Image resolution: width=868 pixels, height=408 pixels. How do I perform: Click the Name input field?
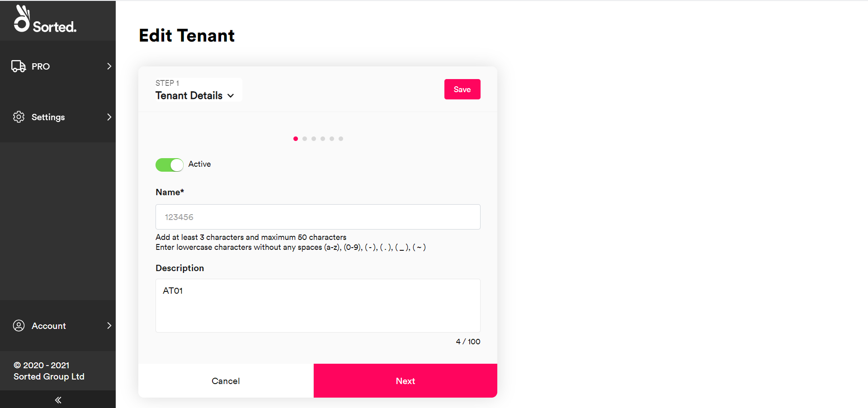coord(318,217)
